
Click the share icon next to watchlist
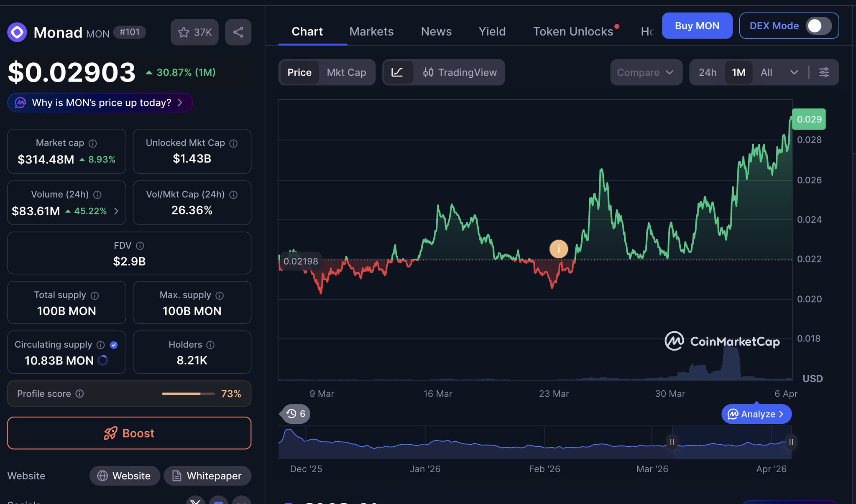tap(238, 32)
